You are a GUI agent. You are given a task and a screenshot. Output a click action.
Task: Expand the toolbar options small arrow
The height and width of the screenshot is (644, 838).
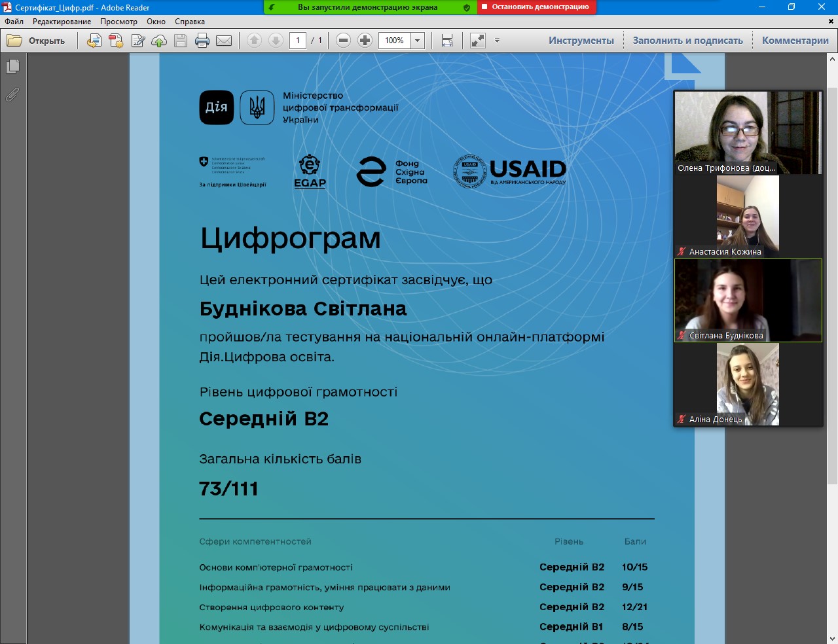point(497,41)
